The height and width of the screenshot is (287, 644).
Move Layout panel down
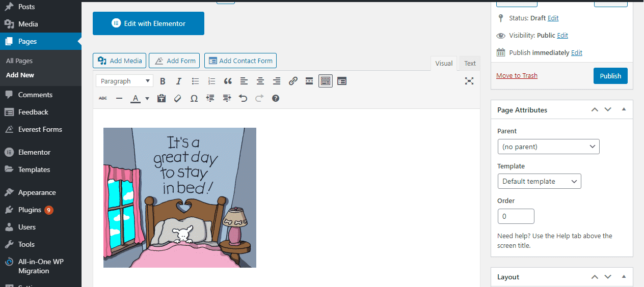coord(608,277)
